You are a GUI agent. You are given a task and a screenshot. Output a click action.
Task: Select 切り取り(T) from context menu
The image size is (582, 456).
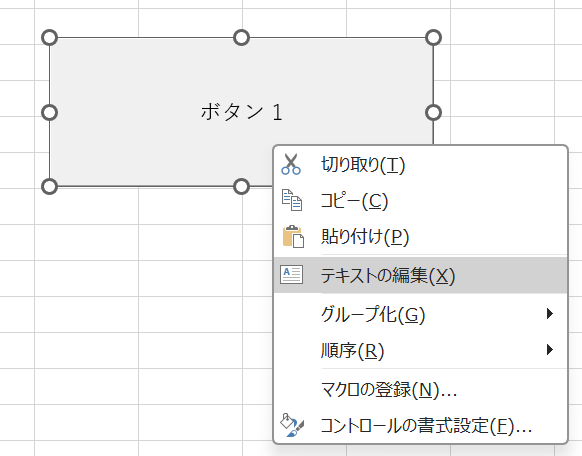point(421,165)
